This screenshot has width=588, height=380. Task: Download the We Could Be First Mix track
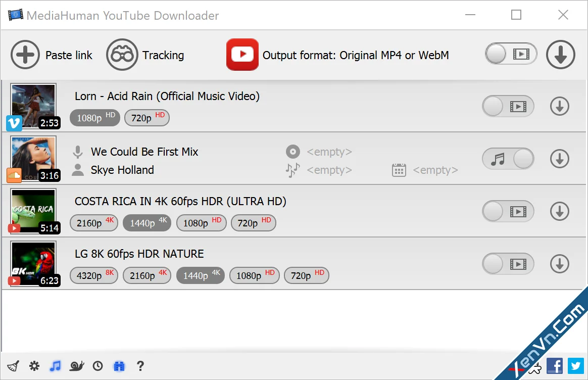[x=560, y=159]
